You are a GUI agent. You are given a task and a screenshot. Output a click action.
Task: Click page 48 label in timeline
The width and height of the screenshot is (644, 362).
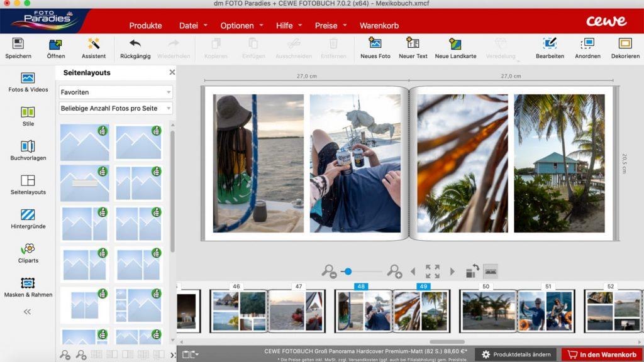click(x=361, y=287)
